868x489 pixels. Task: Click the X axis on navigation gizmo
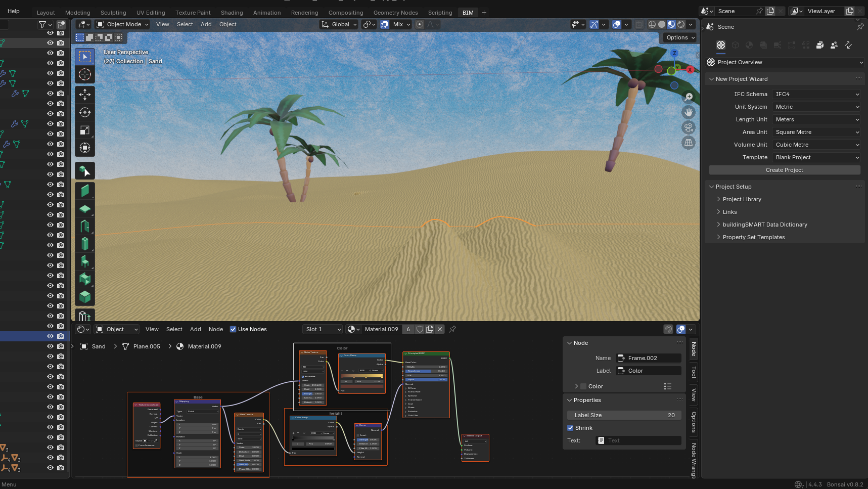[x=690, y=70]
